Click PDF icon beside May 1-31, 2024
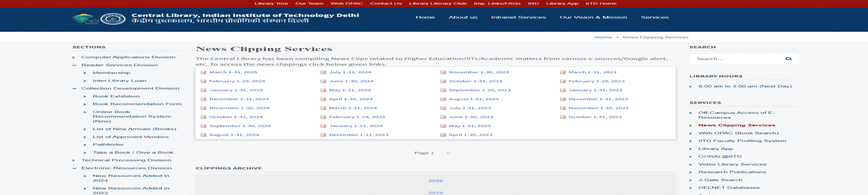The height and width of the screenshot is (195, 868). 323,90
